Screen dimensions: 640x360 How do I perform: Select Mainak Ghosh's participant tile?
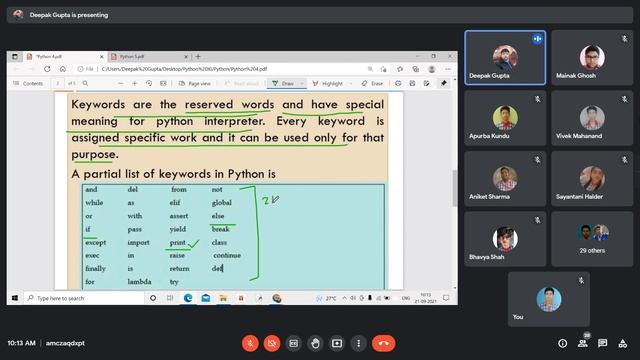592,58
